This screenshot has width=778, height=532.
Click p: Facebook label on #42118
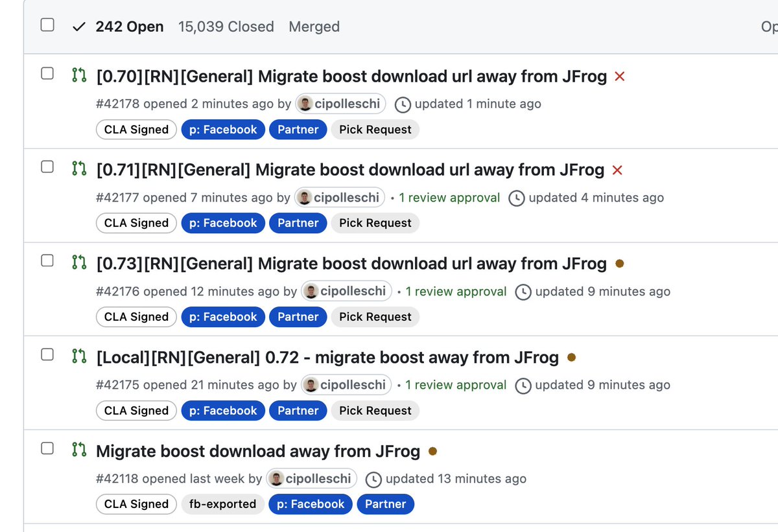point(311,504)
